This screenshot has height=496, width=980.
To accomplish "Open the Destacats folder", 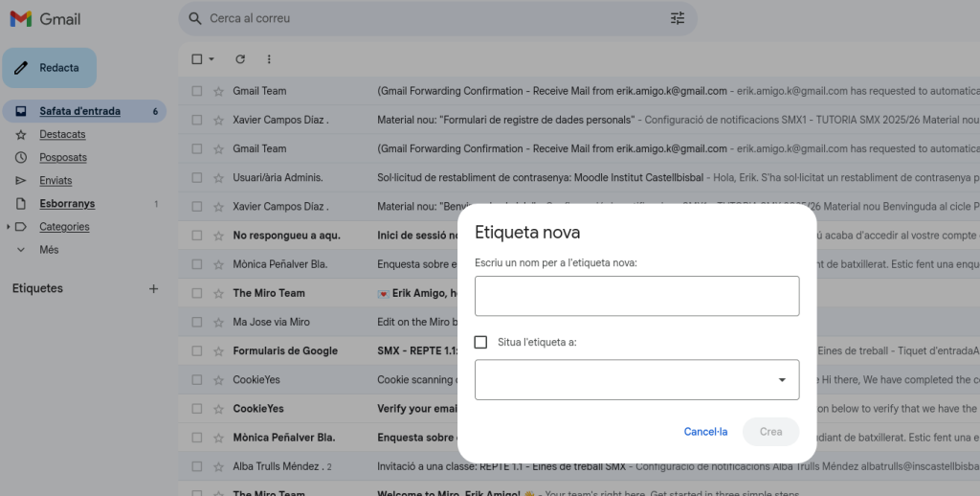I will pos(62,134).
